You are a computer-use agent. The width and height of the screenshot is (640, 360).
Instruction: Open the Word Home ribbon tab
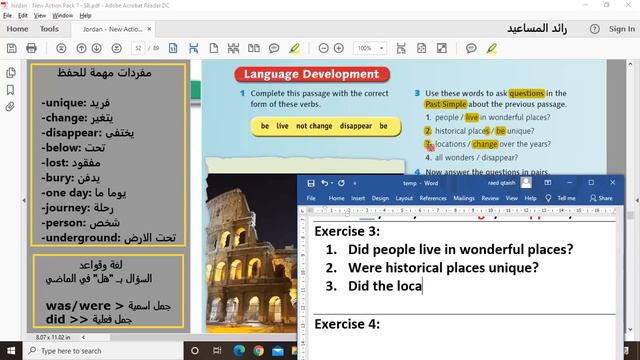[x=336, y=198]
